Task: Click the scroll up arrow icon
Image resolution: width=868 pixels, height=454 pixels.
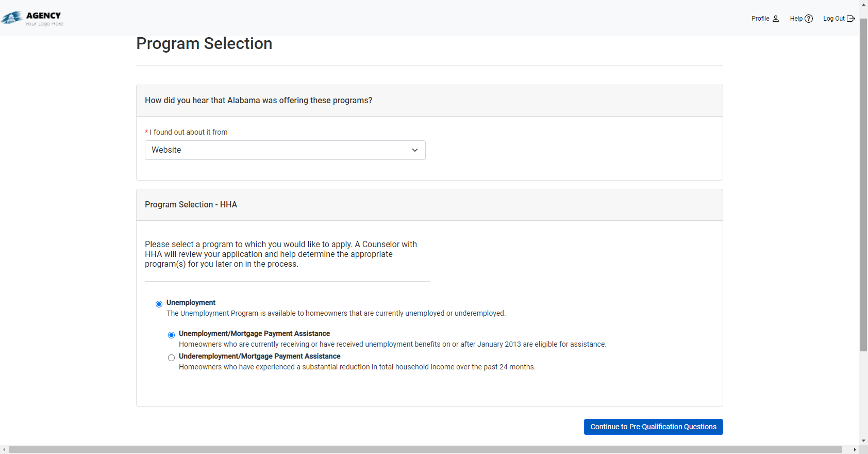Action: [863, 5]
